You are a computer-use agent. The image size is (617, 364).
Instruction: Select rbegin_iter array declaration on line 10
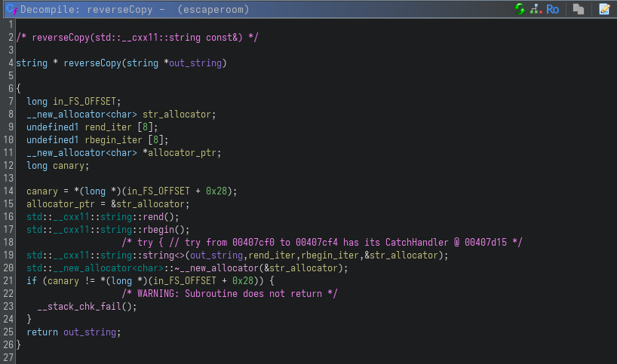(x=113, y=140)
